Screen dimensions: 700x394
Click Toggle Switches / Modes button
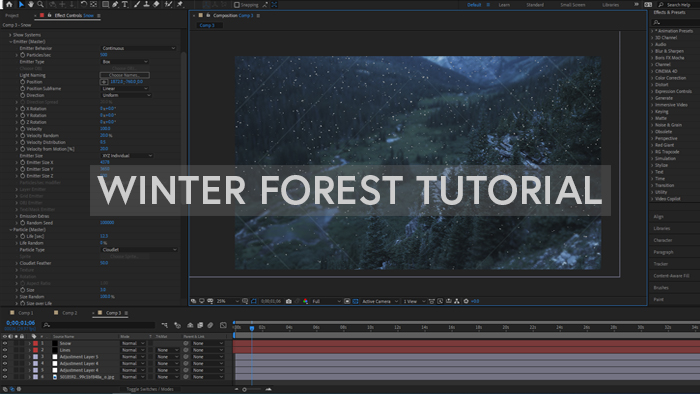150,389
